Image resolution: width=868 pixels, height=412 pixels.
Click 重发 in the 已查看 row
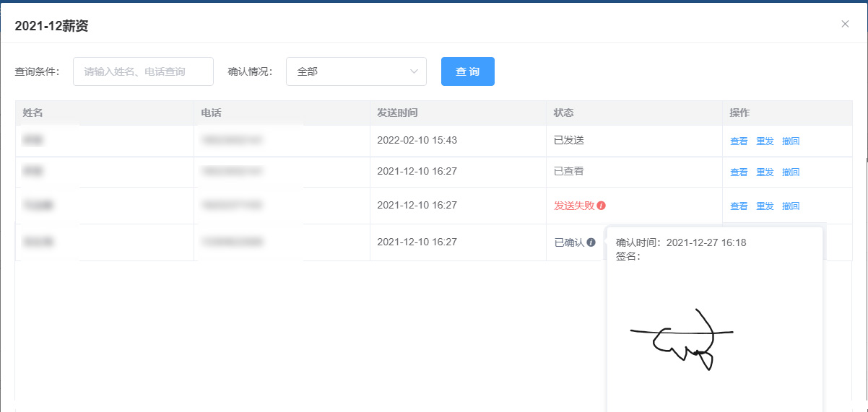click(765, 172)
